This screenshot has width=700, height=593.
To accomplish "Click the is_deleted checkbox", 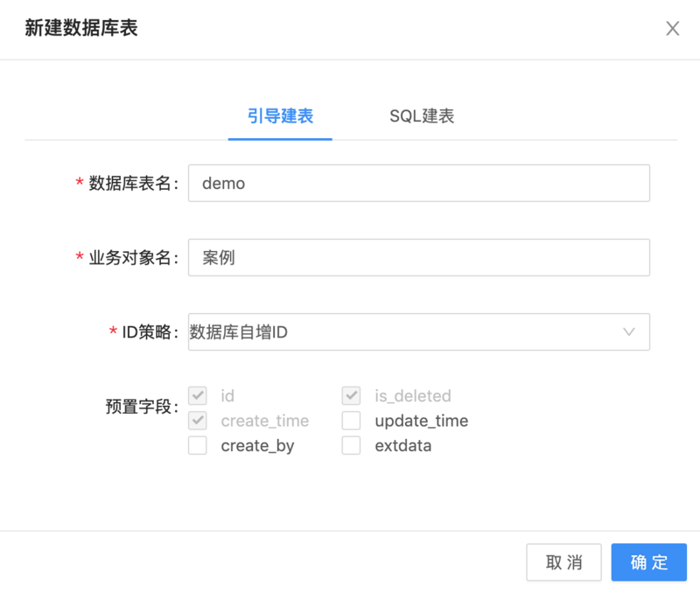I will pyautogui.click(x=351, y=395).
